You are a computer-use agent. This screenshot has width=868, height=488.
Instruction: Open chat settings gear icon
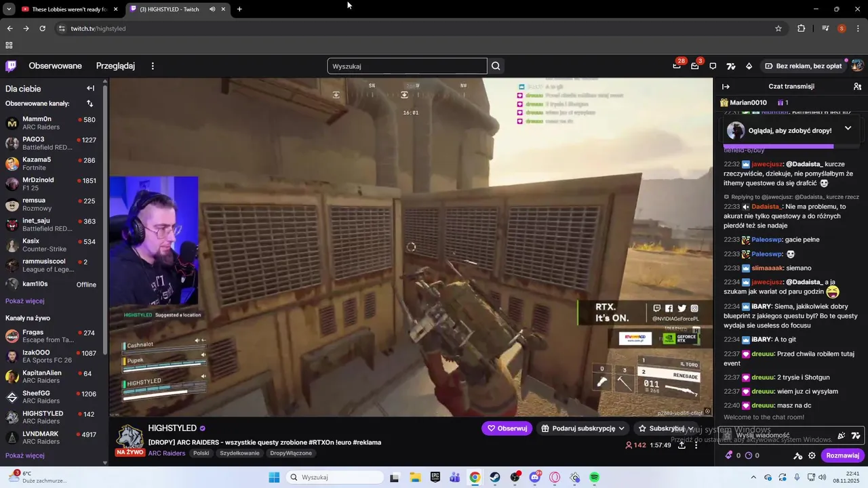[812, 455]
